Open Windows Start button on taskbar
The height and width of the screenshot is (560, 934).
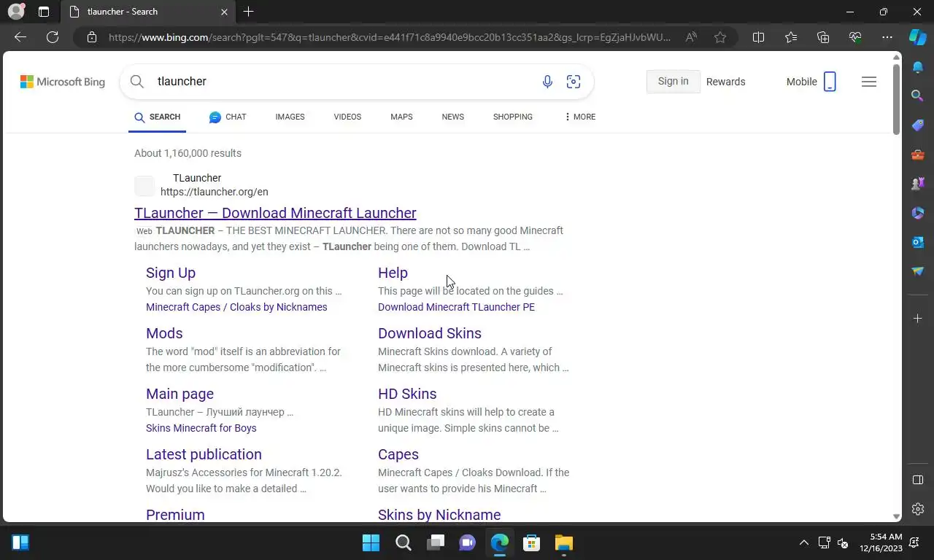tap(371, 542)
